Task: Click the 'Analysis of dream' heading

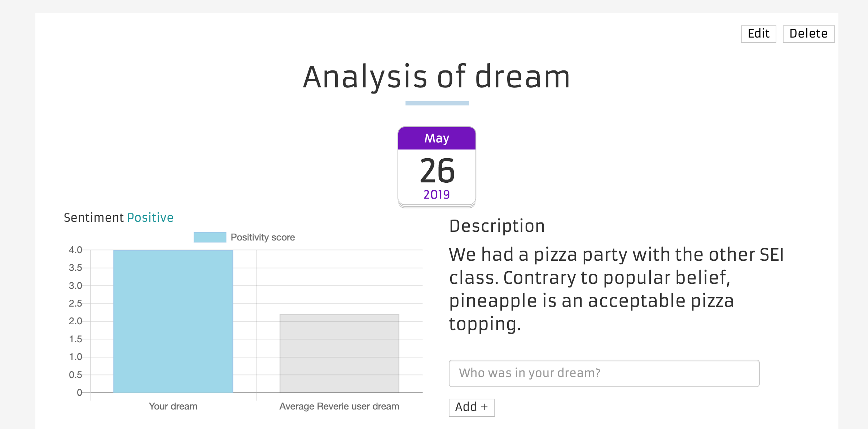Action: pyautogui.click(x=437, y=77)
